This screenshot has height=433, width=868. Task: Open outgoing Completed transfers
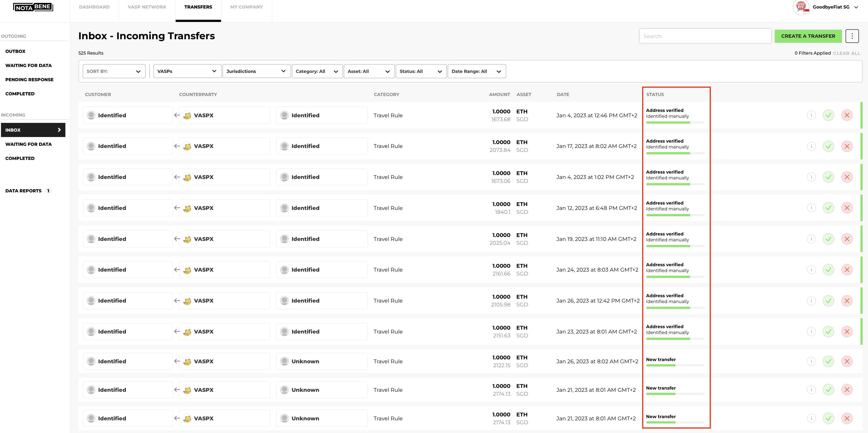pyautogui.click(x=20, y=94)
